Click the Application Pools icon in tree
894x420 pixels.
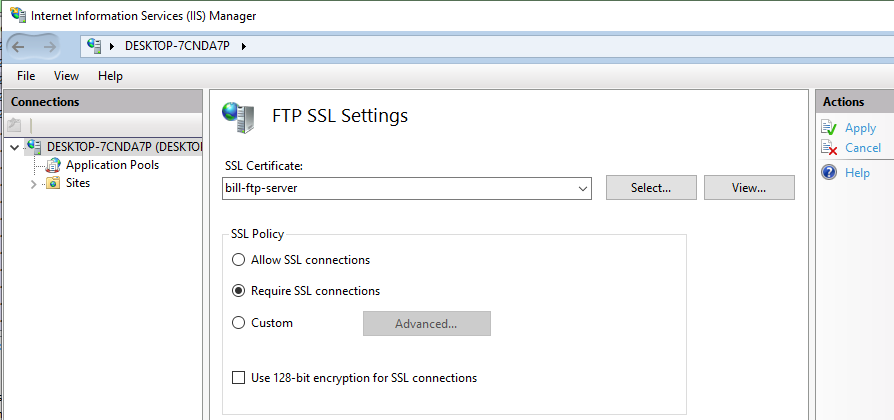[x=53, y=165]
